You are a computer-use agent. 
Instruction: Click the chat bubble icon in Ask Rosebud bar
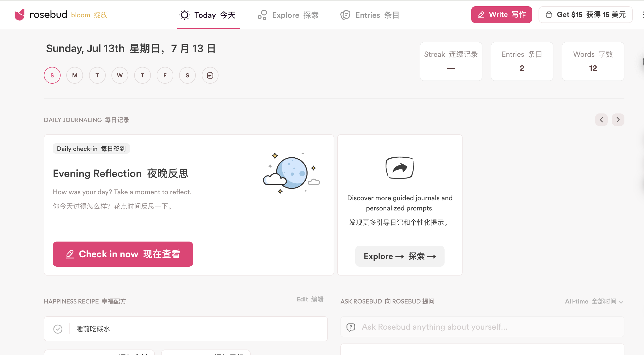tap(351, 327)
